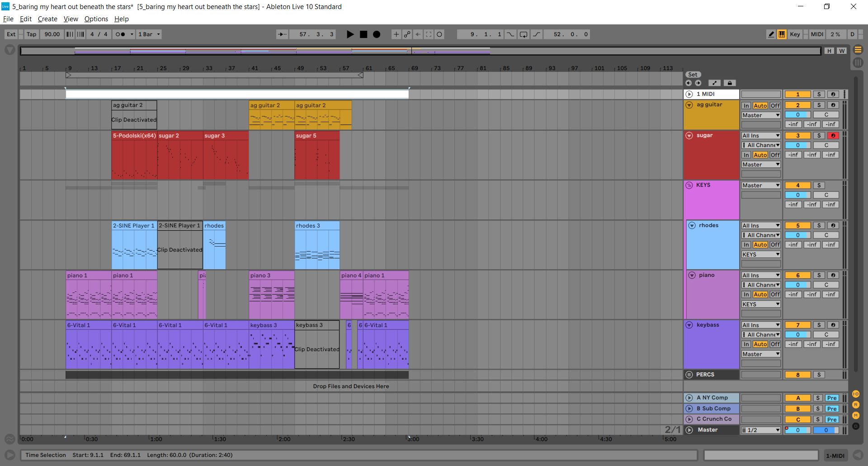Screen dimensions: 868x466
Task: Stop playback with the Stop button
Action: pos(363,34)
